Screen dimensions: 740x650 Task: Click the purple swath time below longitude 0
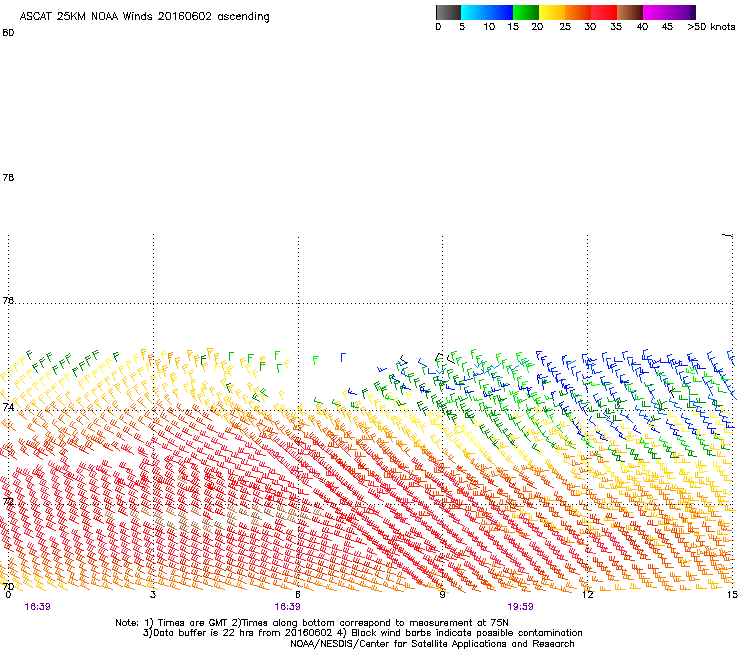[37, 607]
